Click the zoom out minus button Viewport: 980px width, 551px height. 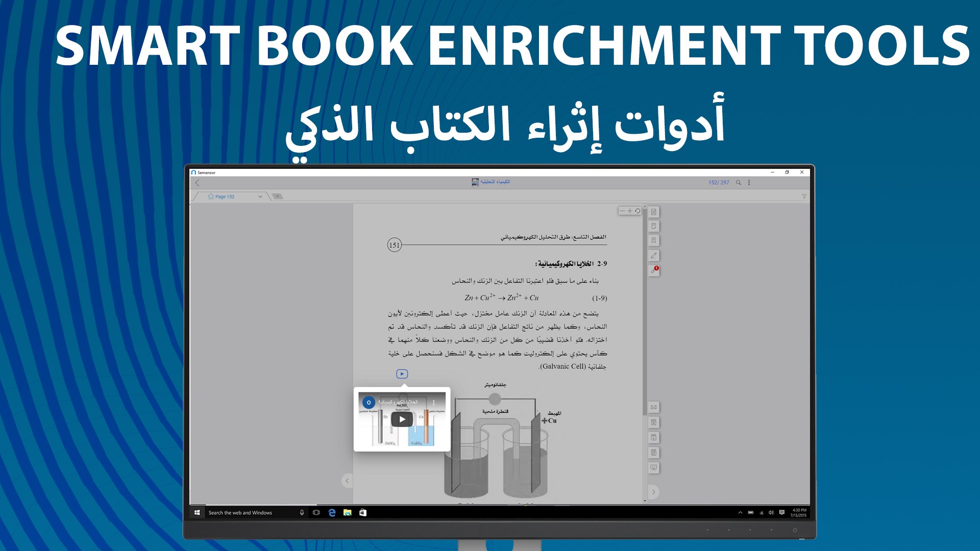[x=622, y=211]
